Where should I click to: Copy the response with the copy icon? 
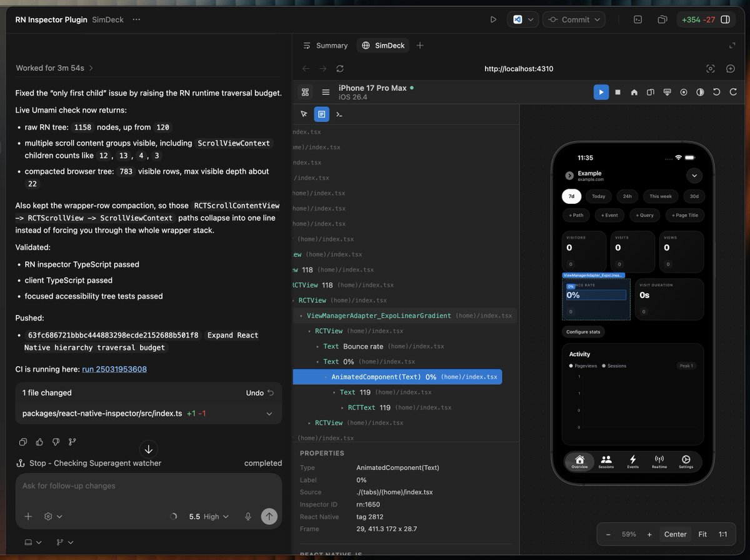(23, 442)
